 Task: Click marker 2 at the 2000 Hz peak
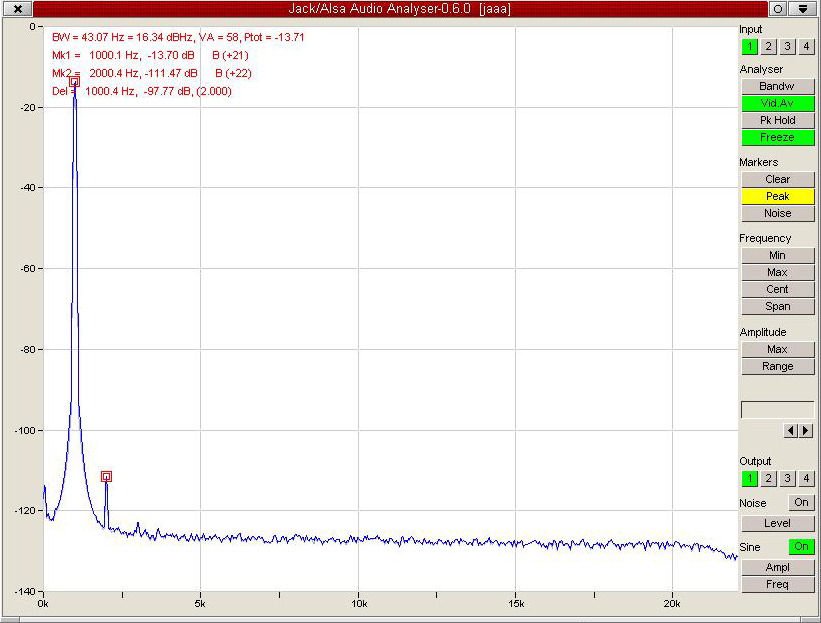pos(106,476)
